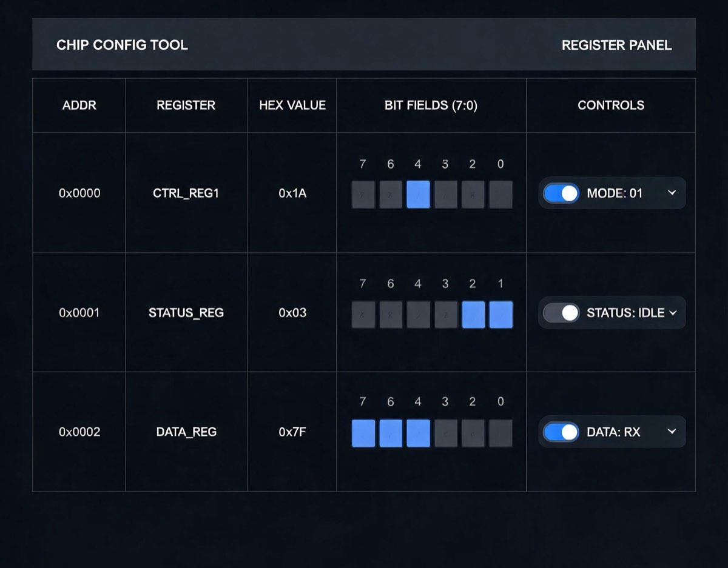Toggle bit 7 box in DATA_REG row

pyautogui.click(x=363, y=433)
